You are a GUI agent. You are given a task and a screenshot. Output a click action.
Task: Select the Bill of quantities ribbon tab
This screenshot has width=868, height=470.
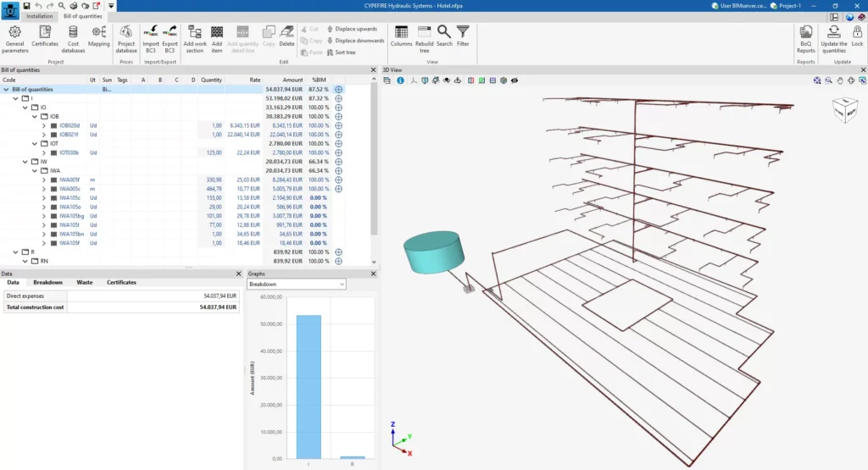click(83, 17)
